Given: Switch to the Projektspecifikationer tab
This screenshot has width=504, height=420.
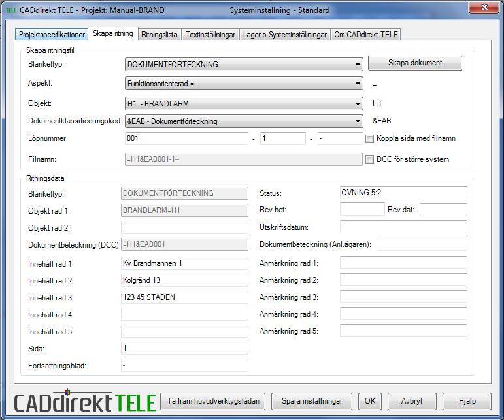Looking at the screenshot, I should (x=52, y=35).
